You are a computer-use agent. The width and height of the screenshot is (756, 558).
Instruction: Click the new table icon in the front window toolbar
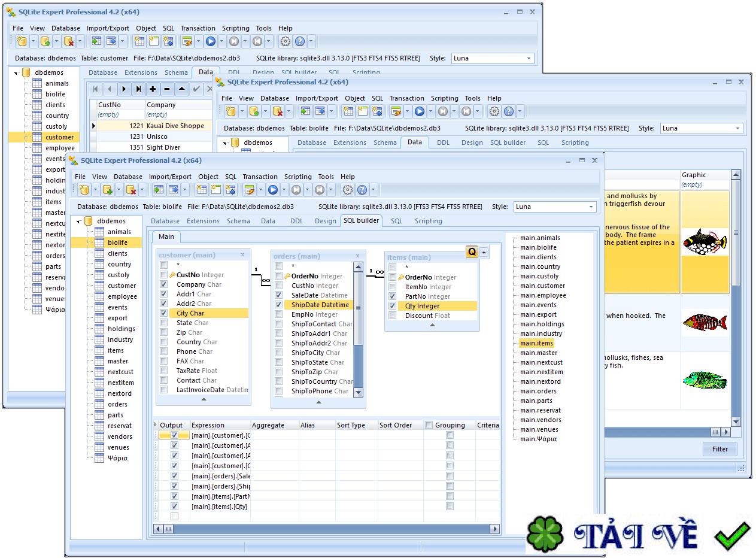(x=202, y=190)
